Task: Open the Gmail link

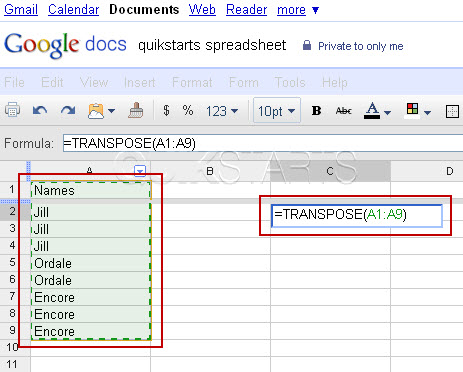Action: pos(21,9)
